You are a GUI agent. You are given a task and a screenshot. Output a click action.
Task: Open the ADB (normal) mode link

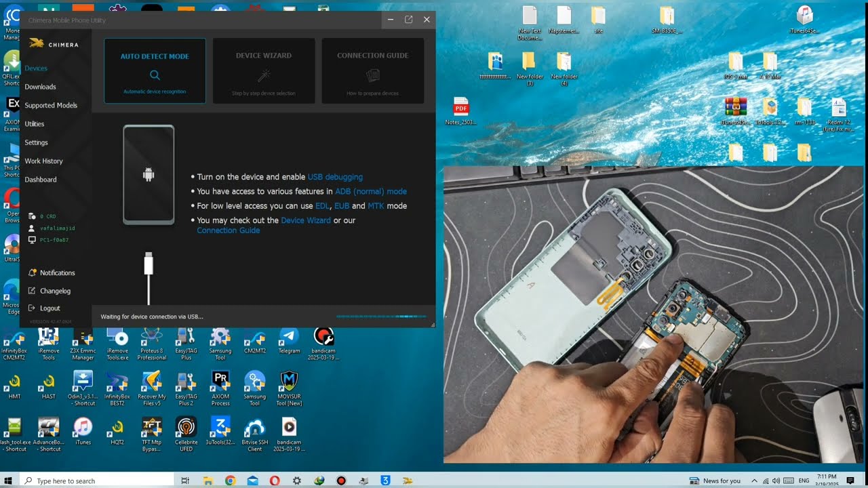click(x=371, y=192)
